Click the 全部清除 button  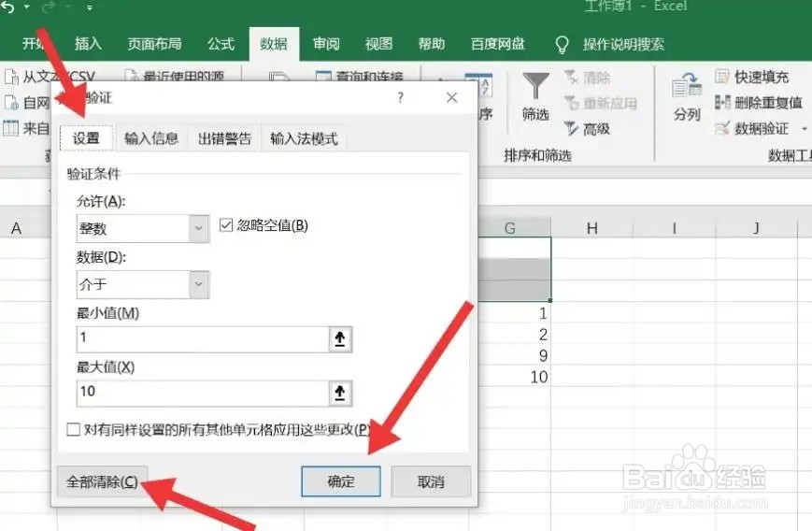click(x=103, y=481)
